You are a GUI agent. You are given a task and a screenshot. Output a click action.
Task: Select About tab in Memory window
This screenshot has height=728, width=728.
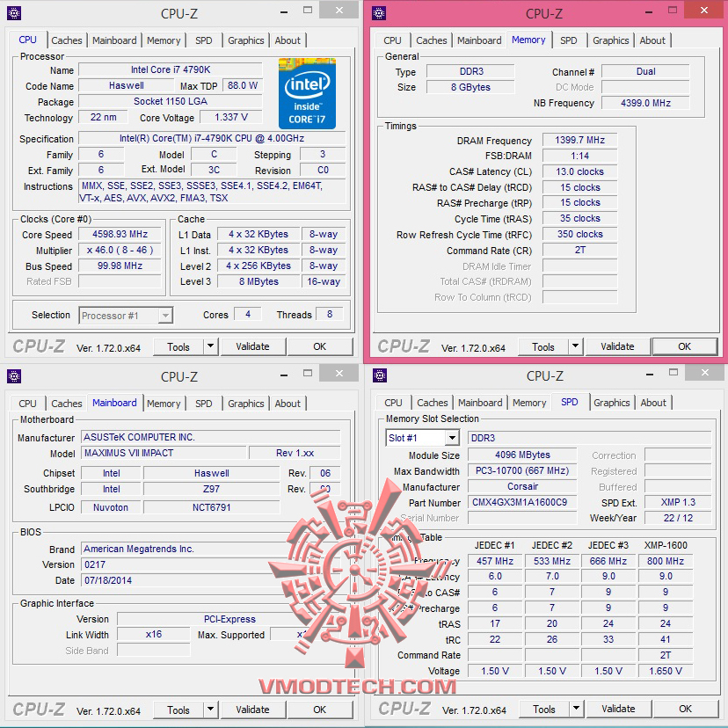tap(652, 40)
